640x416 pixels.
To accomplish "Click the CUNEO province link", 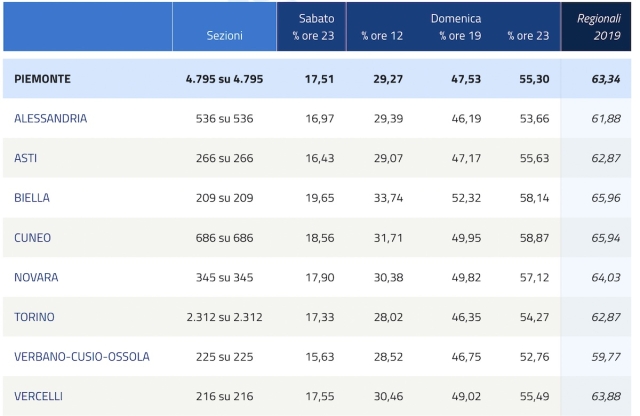I will point(33,238).
